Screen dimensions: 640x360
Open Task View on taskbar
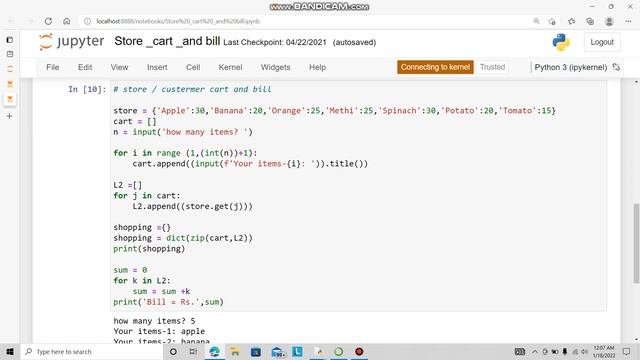point(193,351)
